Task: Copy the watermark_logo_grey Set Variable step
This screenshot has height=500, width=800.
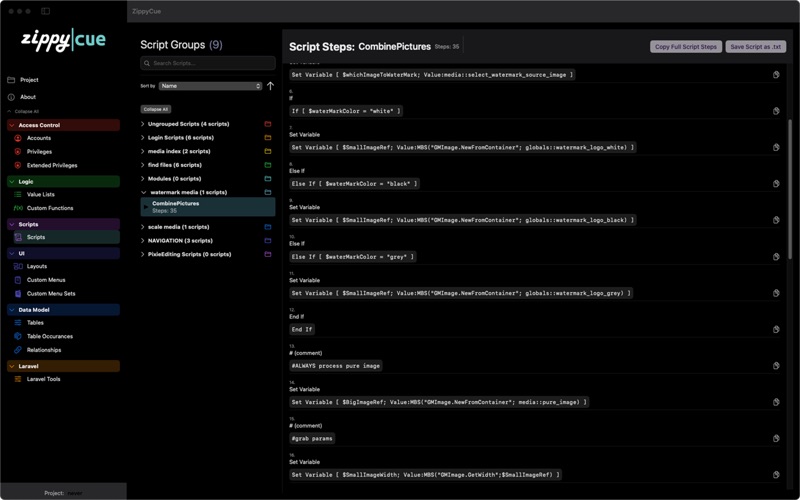Action: (776, 293)
